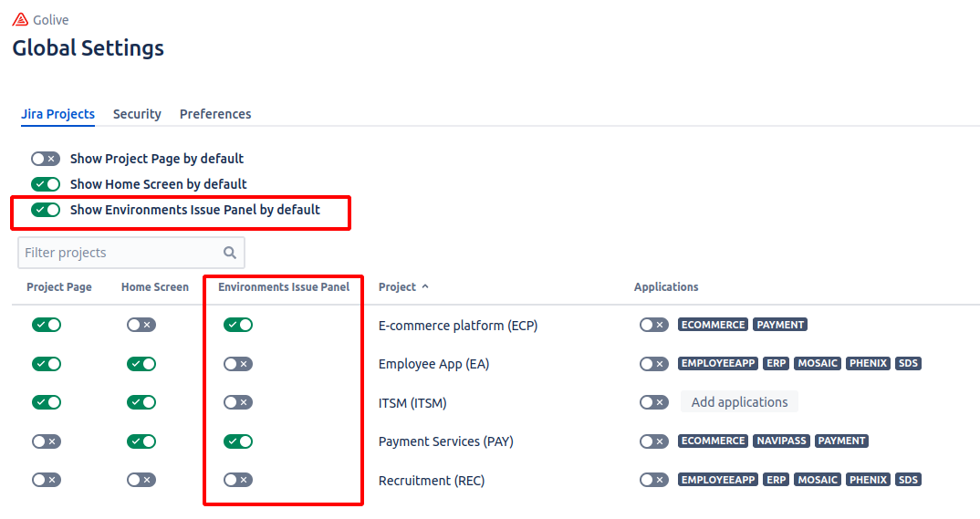Viewport: 980px width, 519px height.
Task: Disable Show Home Screen by default
Action: coord(45,184)
